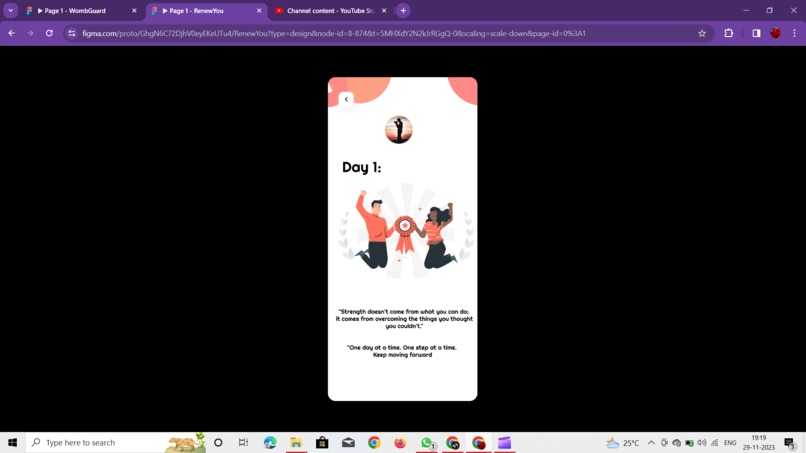Open the Chrome three-dot menu

click(794, 33)
